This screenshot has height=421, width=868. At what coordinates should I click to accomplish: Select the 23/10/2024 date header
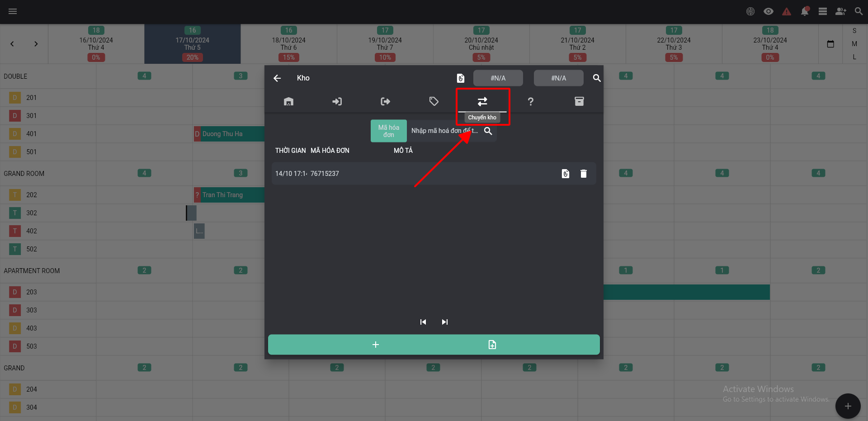point(770,44)
